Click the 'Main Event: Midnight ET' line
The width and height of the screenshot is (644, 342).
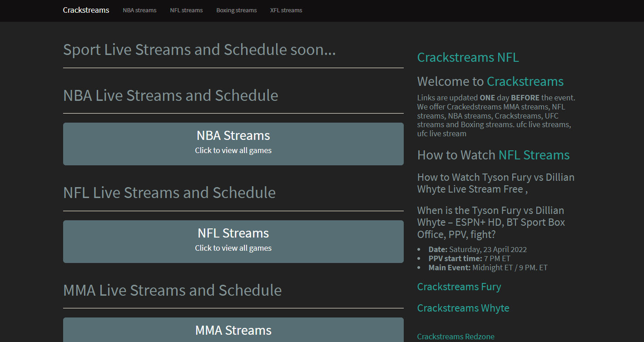pos(488,268)
